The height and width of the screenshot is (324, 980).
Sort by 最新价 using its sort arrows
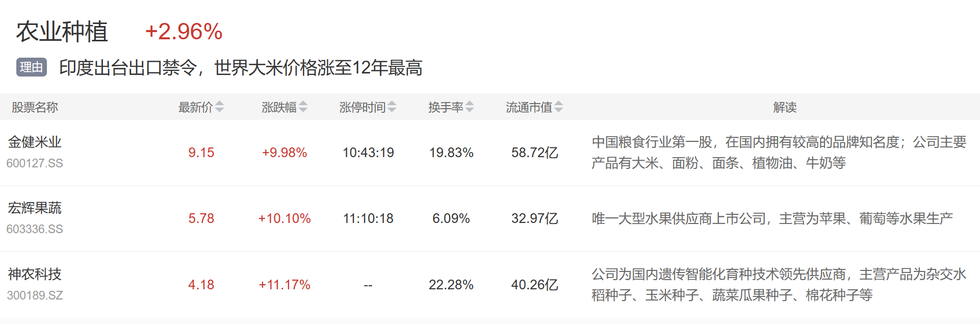click(220, 107)
